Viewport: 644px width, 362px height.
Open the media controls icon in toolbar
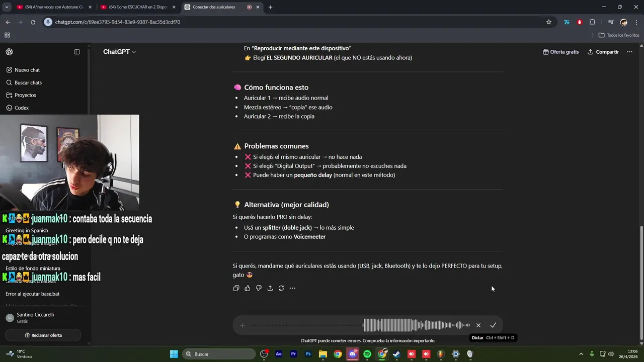point(611,22)
